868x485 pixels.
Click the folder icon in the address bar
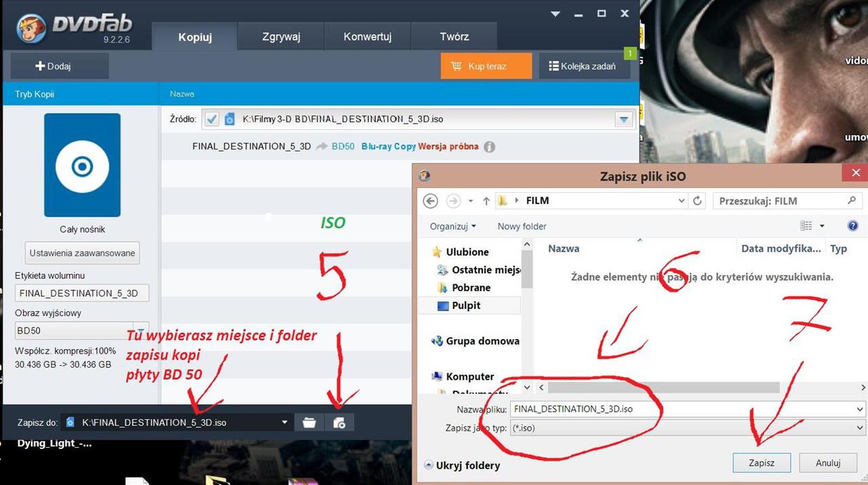(x=502, y=201)
